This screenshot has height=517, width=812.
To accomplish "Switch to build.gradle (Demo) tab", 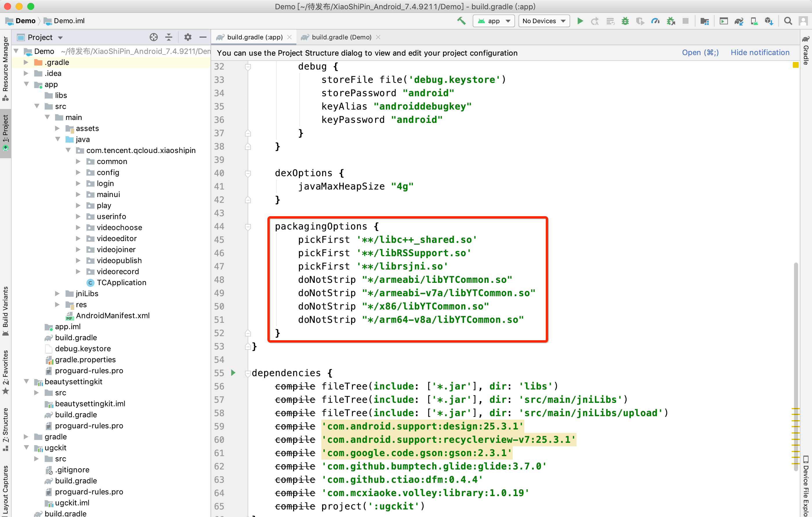I will [341, 37].
